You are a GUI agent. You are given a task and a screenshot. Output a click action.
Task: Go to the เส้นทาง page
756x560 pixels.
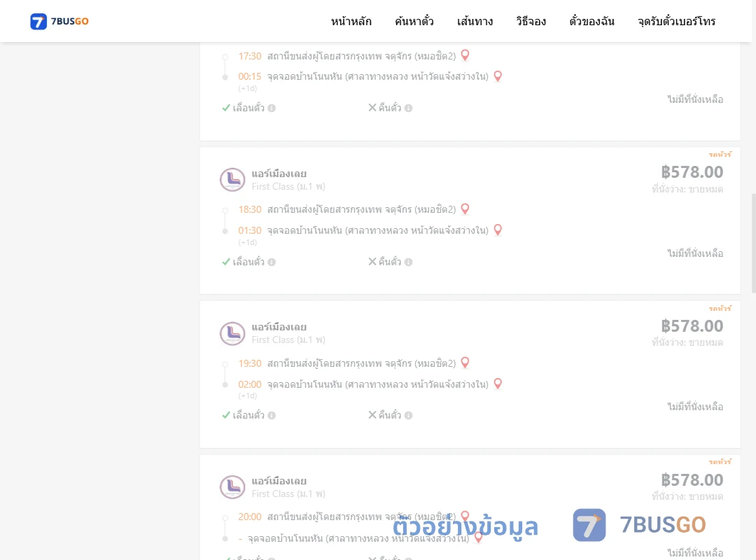pyautogui.click(x=475, y=21)
